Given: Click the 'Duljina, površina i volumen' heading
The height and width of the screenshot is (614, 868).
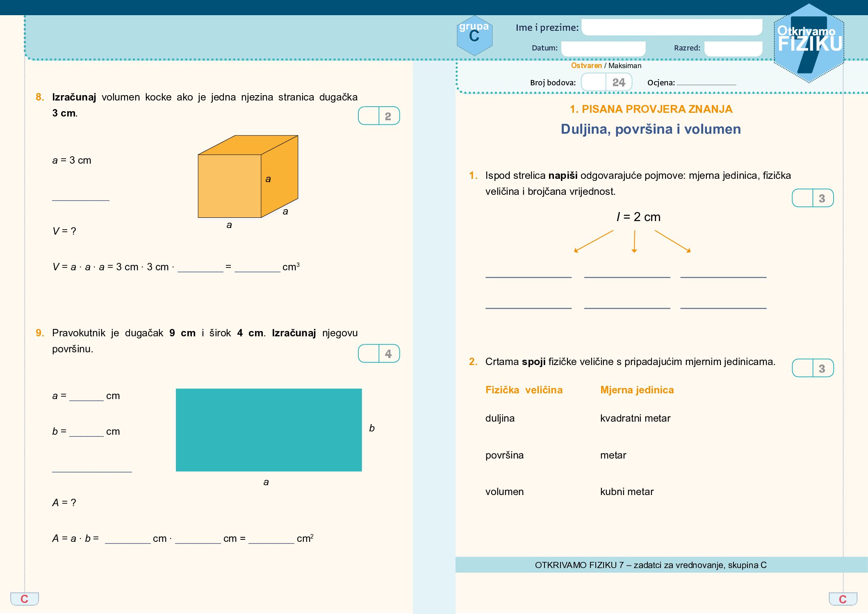Looking at the screenshot, I should point(651,129).
